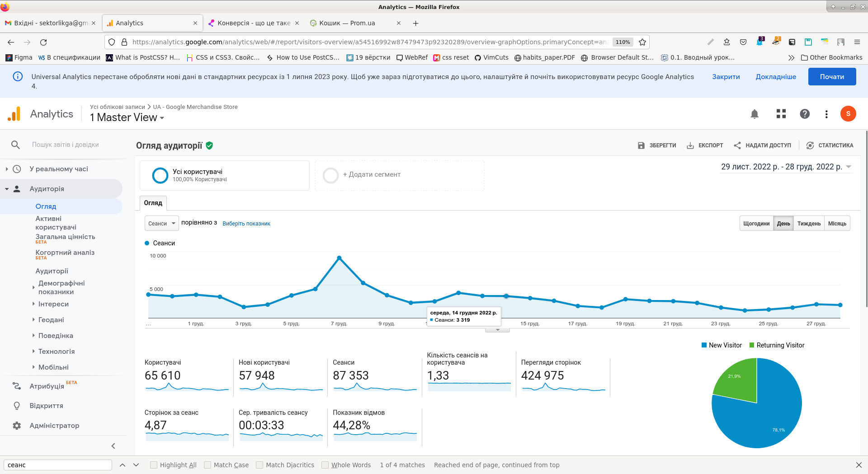Image resolution: width=868 pixels, height=474 pixels.
Task: Switch to the Prom.ua Кошик browser tab
Action: [347, 23]
